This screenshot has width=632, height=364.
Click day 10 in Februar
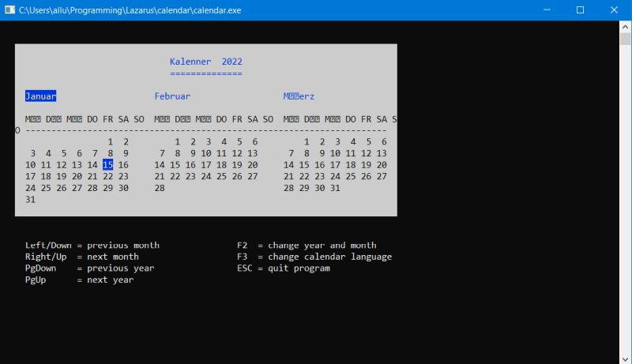(206, 153)
